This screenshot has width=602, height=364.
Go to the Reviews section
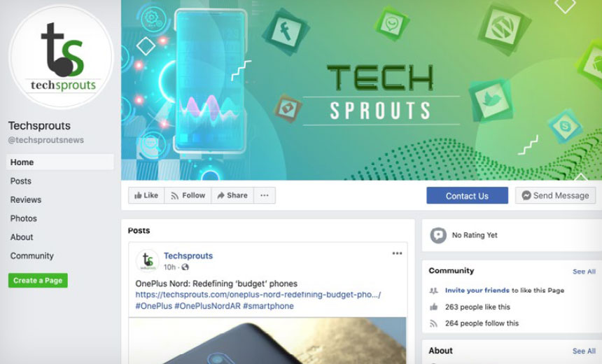tap(26, 199)
